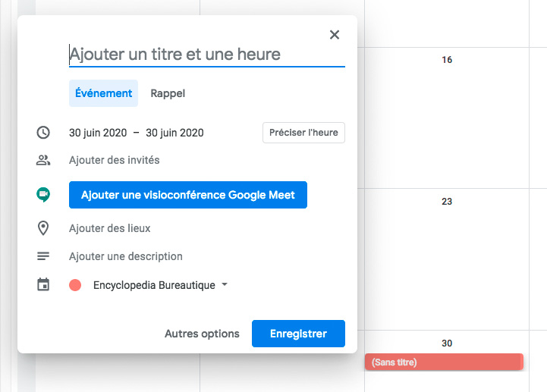Viewport: 547px width, 392px height.
Task: Open the end date 30 juin 2020
Action: point(174,133)
